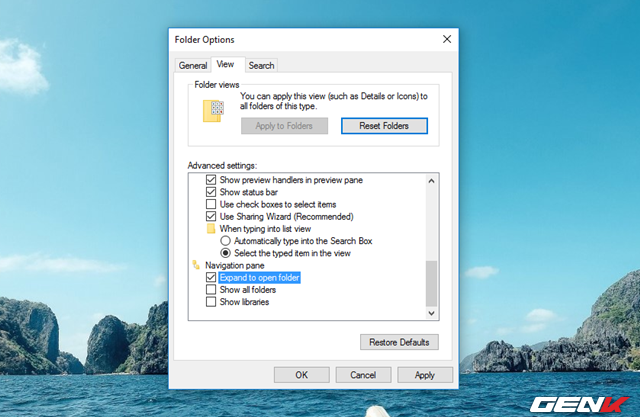Image resolution: width=640 pixels, height=417 pixels.
Task: Uncheck Expand to open folder checkbox
Action: click(211, 277)
